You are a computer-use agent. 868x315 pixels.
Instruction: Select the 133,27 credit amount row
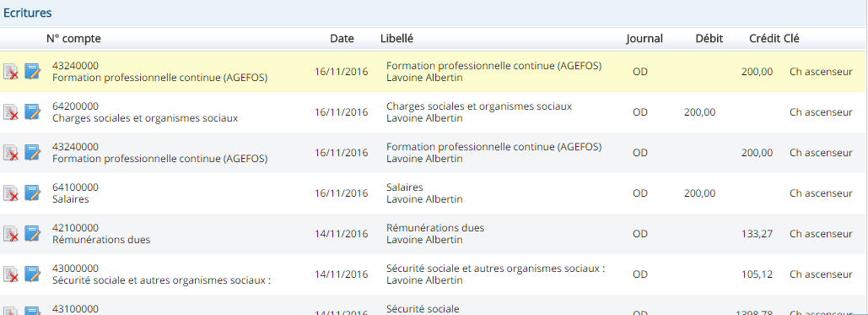point(434,233)
